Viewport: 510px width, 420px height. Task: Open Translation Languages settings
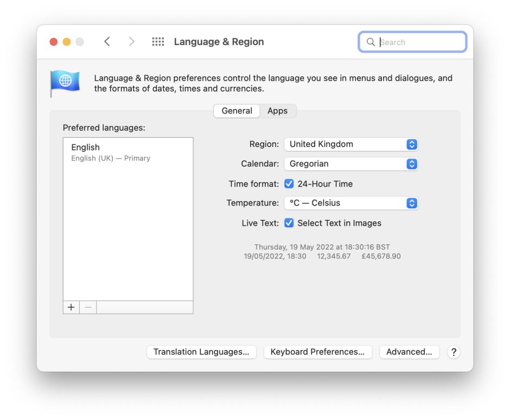point(201,352)
